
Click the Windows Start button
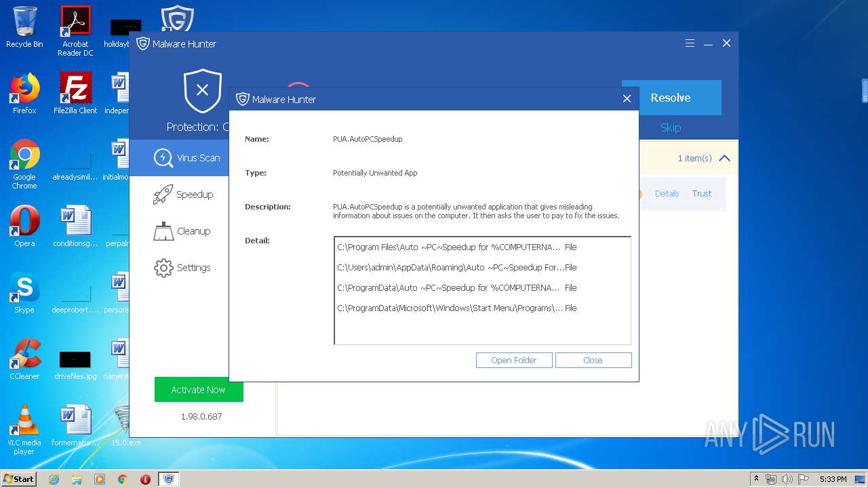click(x=19, y=479)
